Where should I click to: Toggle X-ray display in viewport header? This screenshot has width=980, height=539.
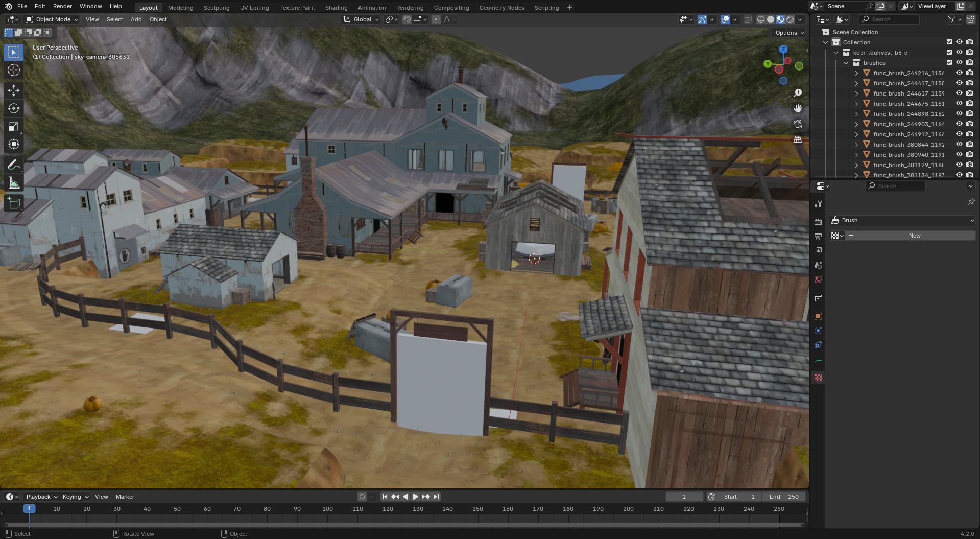pos(748,19)
